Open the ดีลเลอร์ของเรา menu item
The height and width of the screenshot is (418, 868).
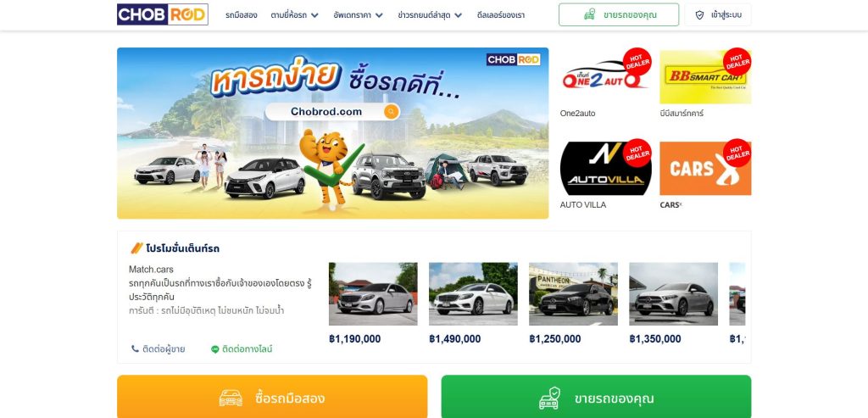501,15
